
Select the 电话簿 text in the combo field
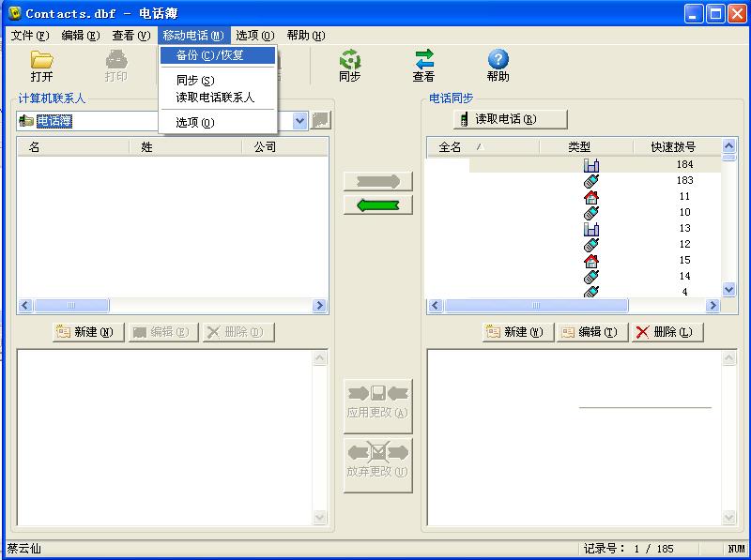click(54, 121)
